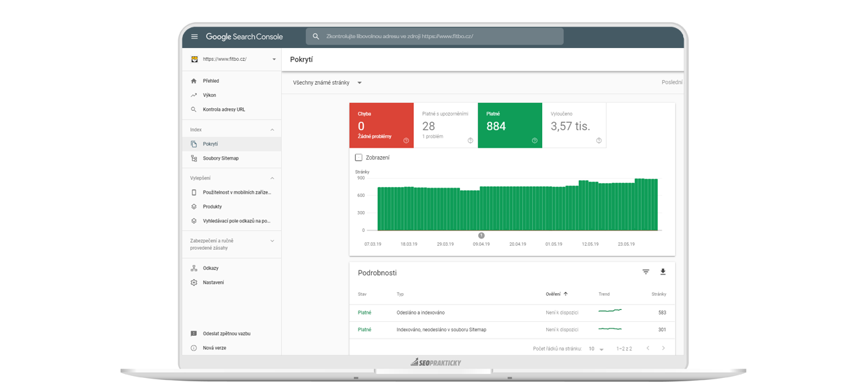This screenshot has height=392, width=868.
Task: Click the Odkazy network icon
Action: coord(194,268)
